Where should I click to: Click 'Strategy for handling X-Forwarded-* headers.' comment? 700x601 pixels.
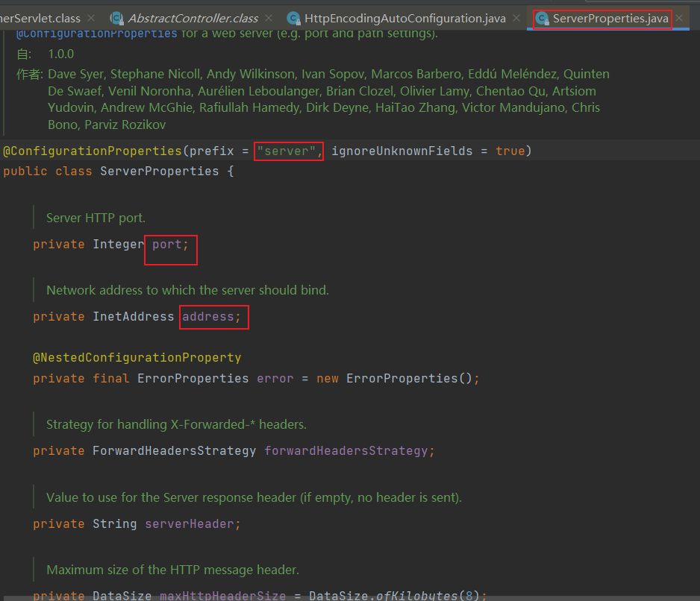tap(176, 424)
